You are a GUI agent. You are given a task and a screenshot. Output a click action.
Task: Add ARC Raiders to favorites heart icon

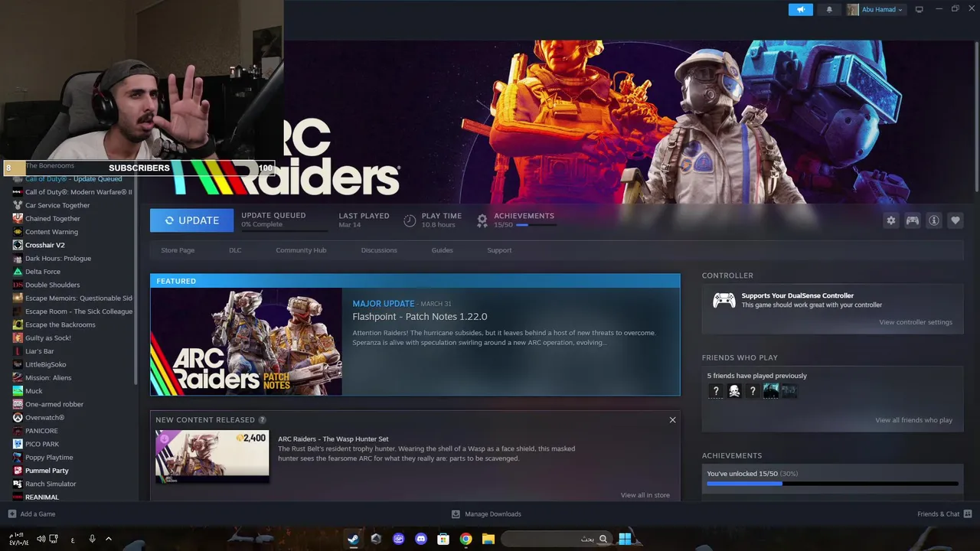[x=955, y=220]
